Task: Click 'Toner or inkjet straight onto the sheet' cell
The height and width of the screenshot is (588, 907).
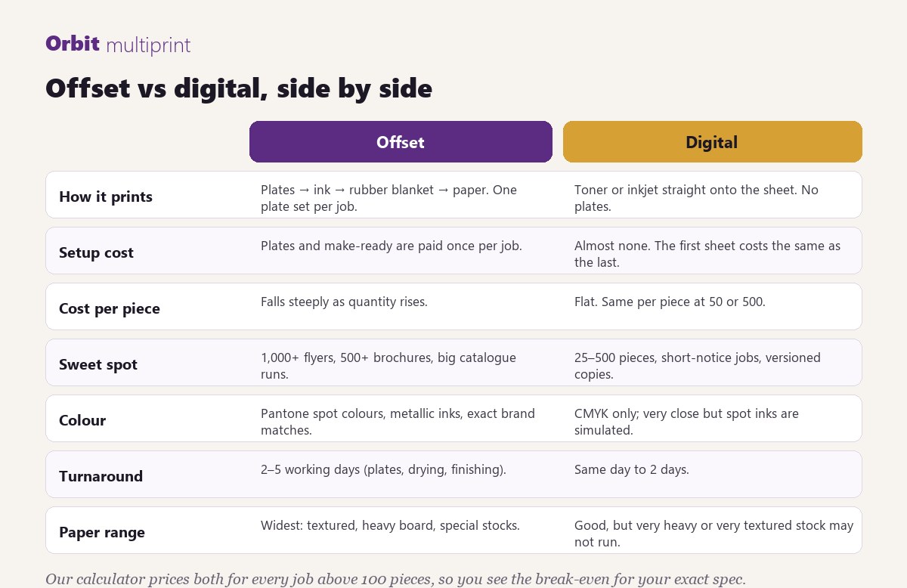Action: [696, 197]
